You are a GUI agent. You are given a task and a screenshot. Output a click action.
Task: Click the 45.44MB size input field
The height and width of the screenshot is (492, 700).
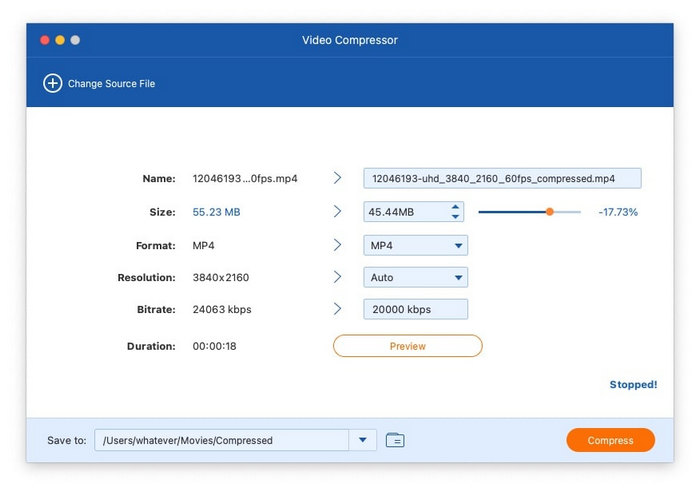click(x=404, y=212)
